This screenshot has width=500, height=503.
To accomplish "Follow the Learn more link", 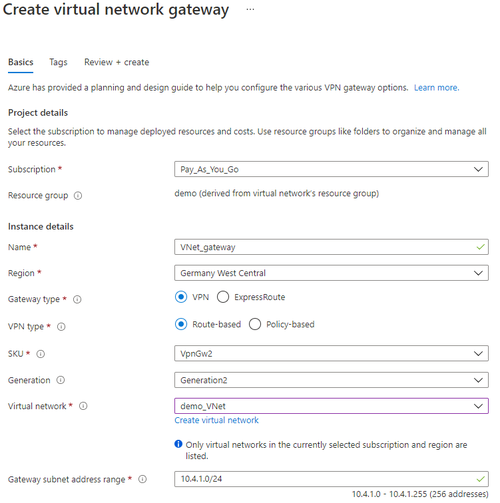I will click(x=436, y=88).
